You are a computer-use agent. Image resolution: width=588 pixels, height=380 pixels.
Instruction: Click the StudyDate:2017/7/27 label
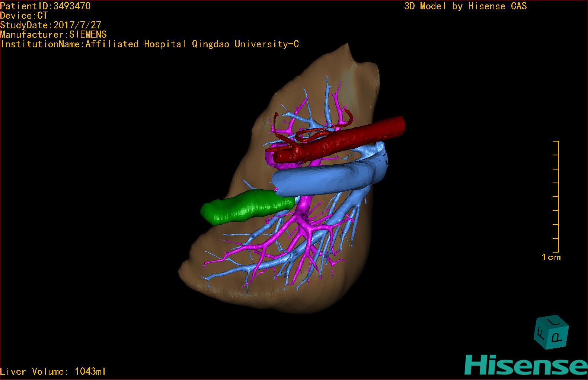coord(51,25)
